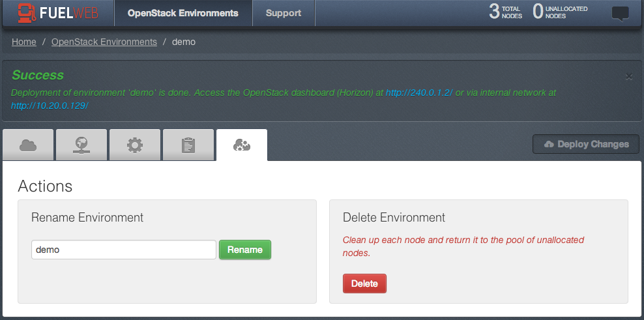
Task: Click the green Rename button
Action: tap(245, 250)
